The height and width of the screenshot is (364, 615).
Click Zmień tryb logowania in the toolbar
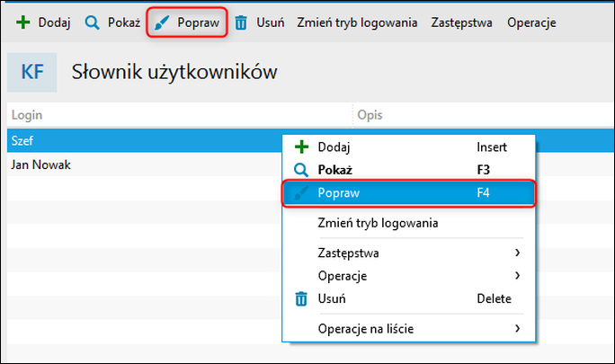(357, 22)
